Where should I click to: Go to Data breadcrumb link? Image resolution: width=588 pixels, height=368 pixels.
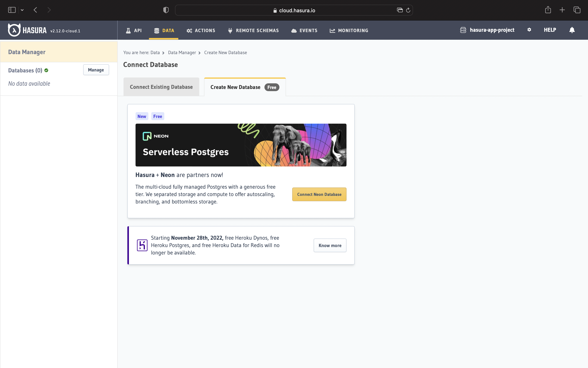155,53
